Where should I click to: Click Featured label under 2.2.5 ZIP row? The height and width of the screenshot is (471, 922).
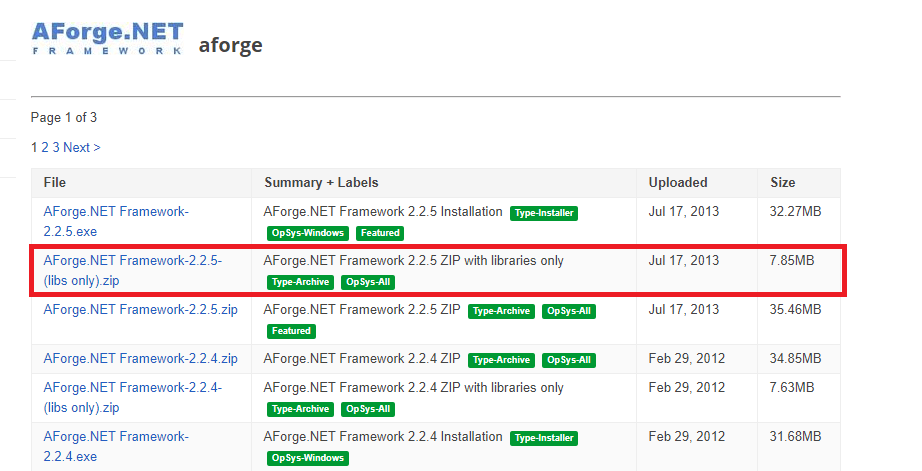pos(291,331)
